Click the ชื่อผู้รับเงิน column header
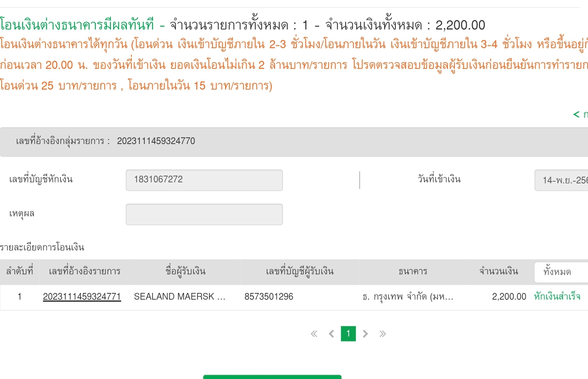The image size is (588, 379). (x=185, y=272)
